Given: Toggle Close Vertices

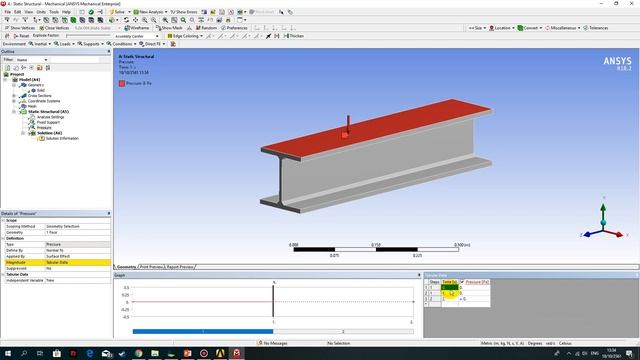Looking at the screenshot, I should coord(54,28).
